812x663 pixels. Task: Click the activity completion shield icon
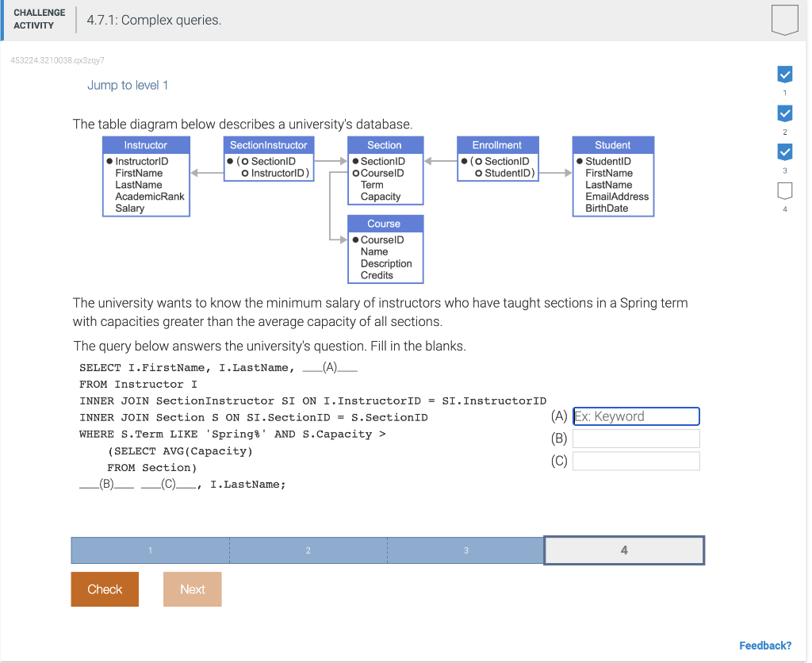[784, 20]
